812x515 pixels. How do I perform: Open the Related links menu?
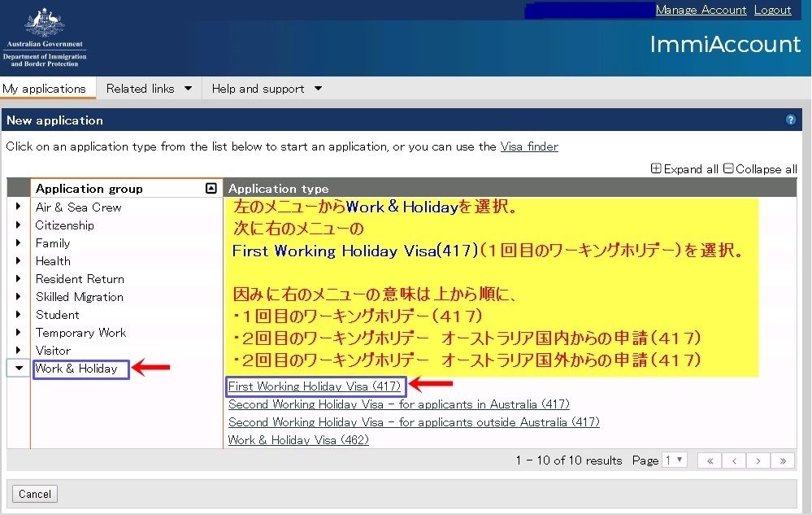click(x=149, y=89)
